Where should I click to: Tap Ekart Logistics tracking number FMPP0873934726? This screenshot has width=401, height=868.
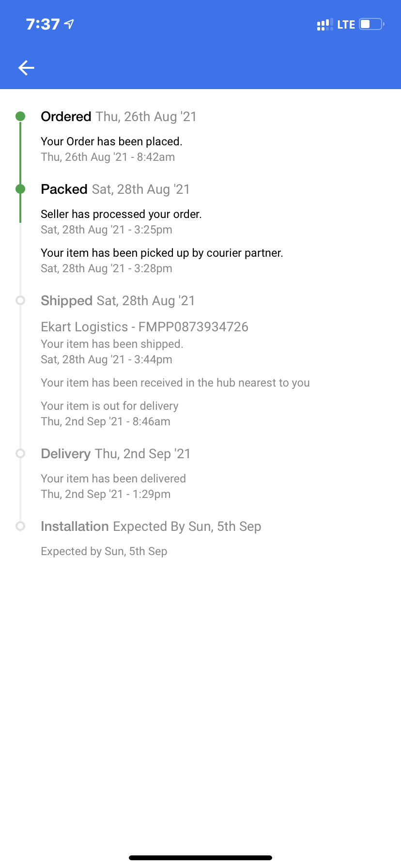coord(144,327)
